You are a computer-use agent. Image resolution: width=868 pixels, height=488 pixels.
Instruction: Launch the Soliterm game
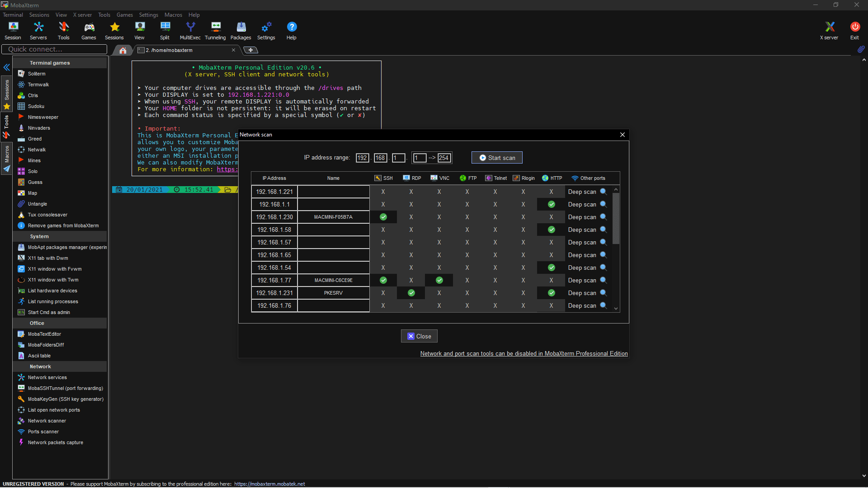36,74
